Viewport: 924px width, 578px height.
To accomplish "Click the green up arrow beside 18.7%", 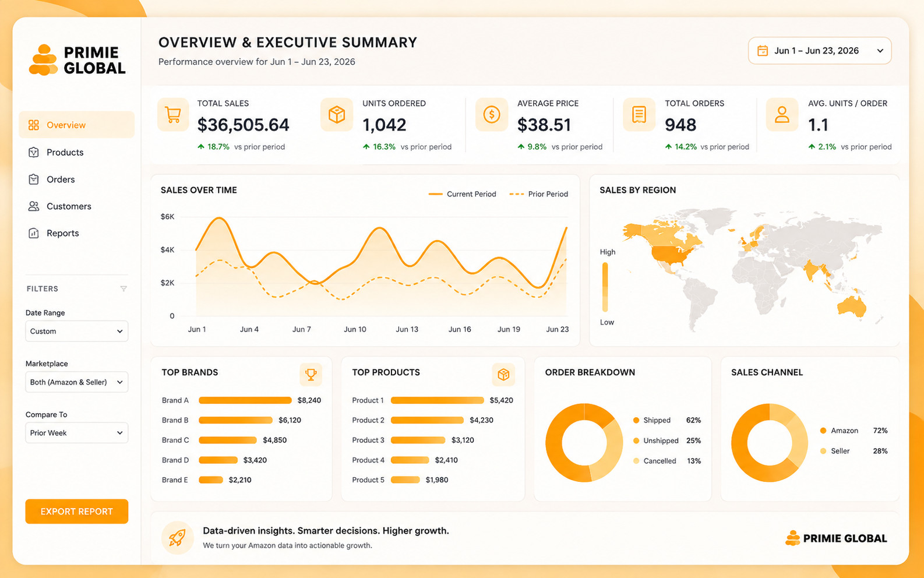I will pyautogui.click(x=201, y=147).
